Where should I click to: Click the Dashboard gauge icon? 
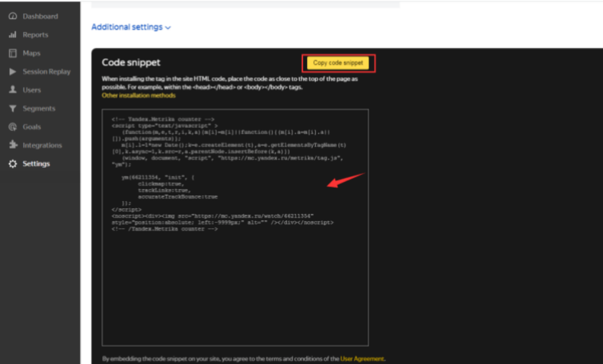pos(13,16)
